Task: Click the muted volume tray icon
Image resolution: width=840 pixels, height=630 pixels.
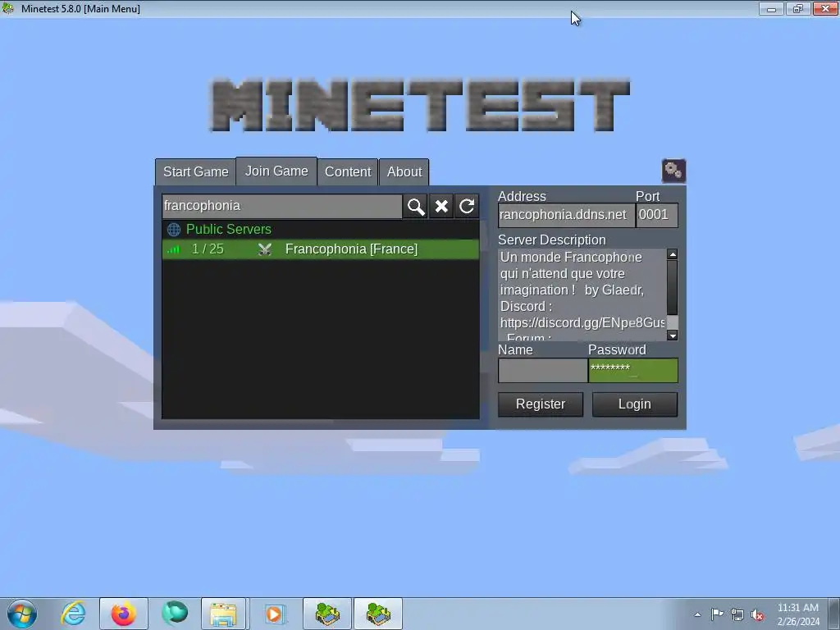Action: coord(757,614)
